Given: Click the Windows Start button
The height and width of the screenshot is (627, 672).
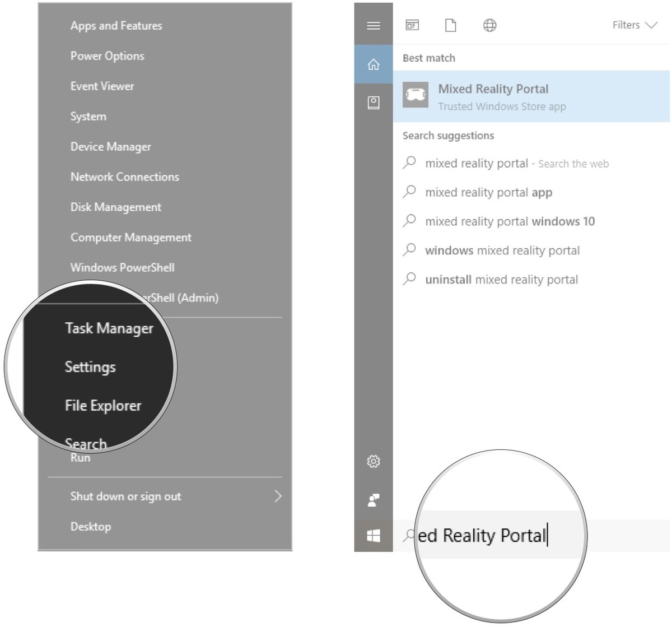Looking at the screenshot, I should point(373,536).
